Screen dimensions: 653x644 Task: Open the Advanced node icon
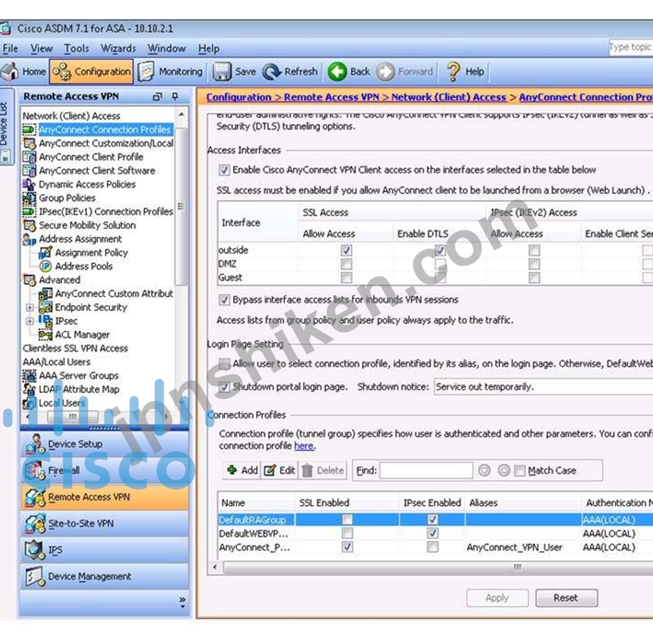click(29, 280)
